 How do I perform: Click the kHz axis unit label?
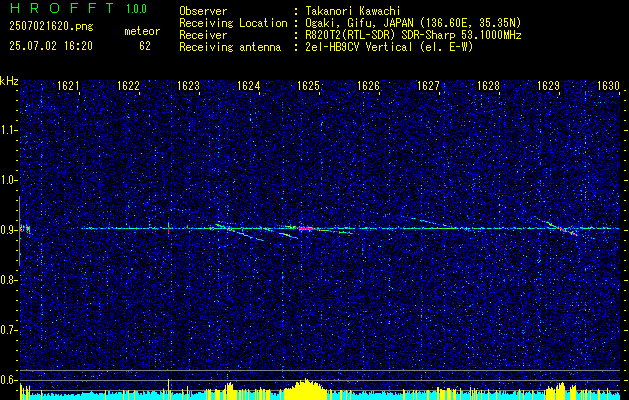tap(9, 81)
